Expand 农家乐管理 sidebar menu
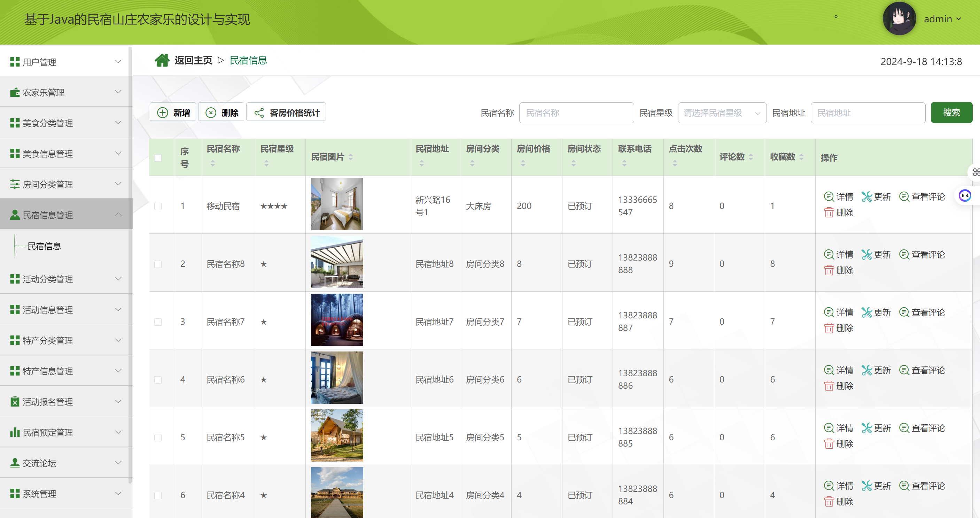Screen dimensions: 980x518 [x=65, y=92]
